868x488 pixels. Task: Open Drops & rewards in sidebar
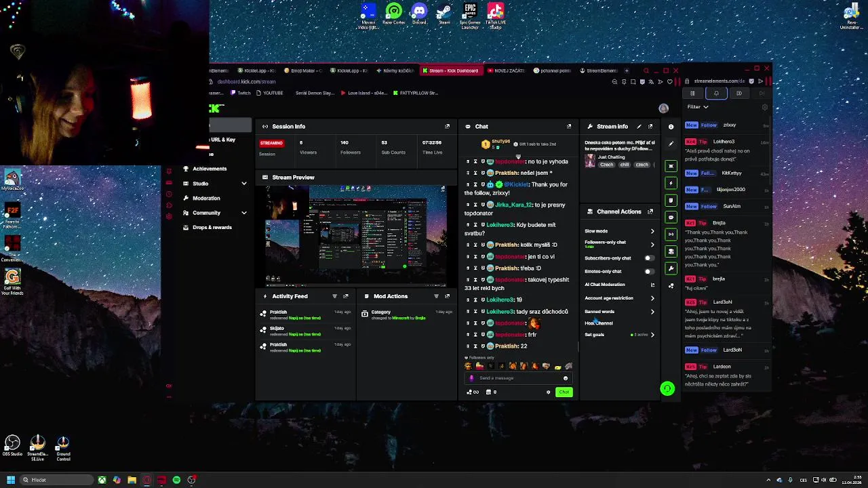[x=212, y=228]
